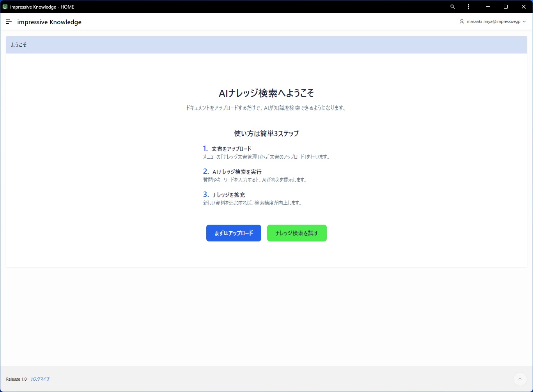Click the Release 1.0 version label

pyautogui.click(x=16, y=379)
